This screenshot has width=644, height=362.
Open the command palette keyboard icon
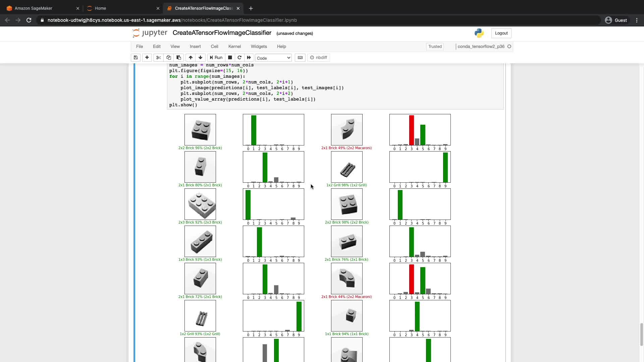[x=300, y=58]
